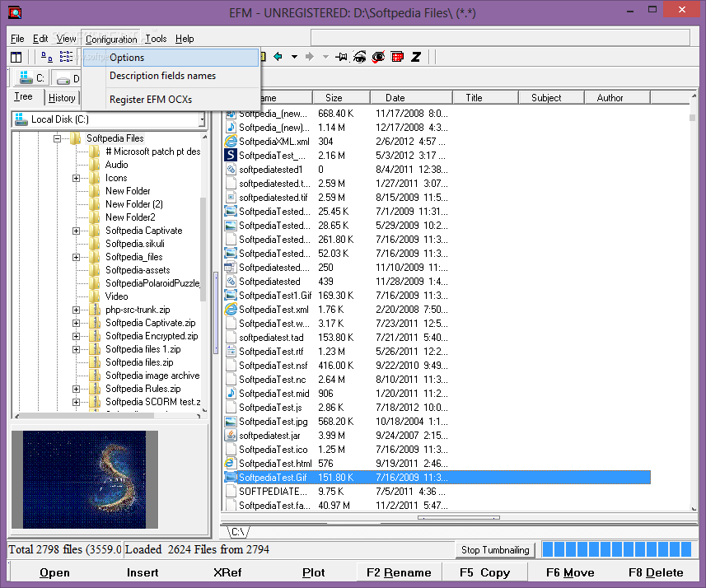This screenshot has height=588, width=706.
Task: Open the File menu
Action: 17,39
